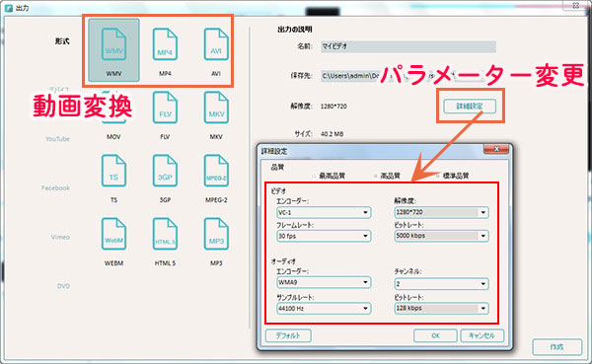The height and width of the screenshot is (364, 592).
Task: Click the キャンセル button
Action: coord(482,335)
